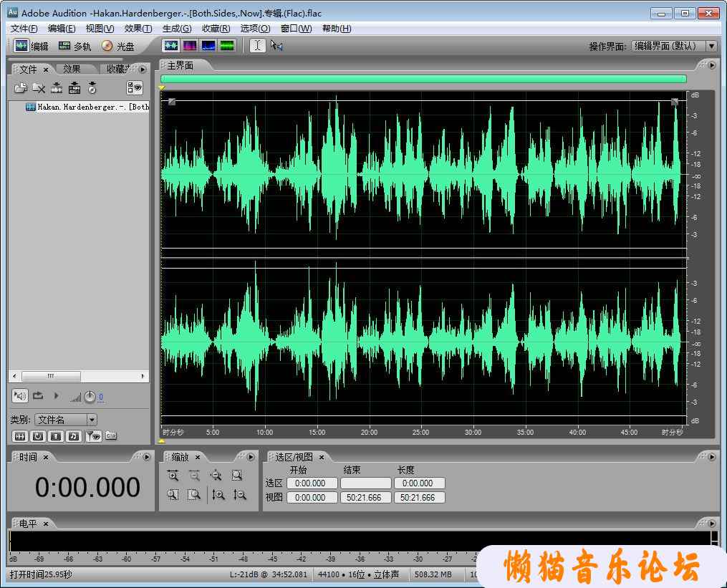Click Zoom Out Vertically icon
This screenshot has width=727, height=588.
click(x=240, y=495)
